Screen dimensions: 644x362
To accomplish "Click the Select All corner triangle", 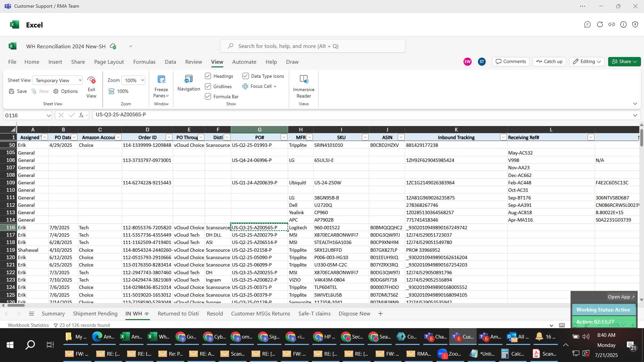I will (13, 129).
